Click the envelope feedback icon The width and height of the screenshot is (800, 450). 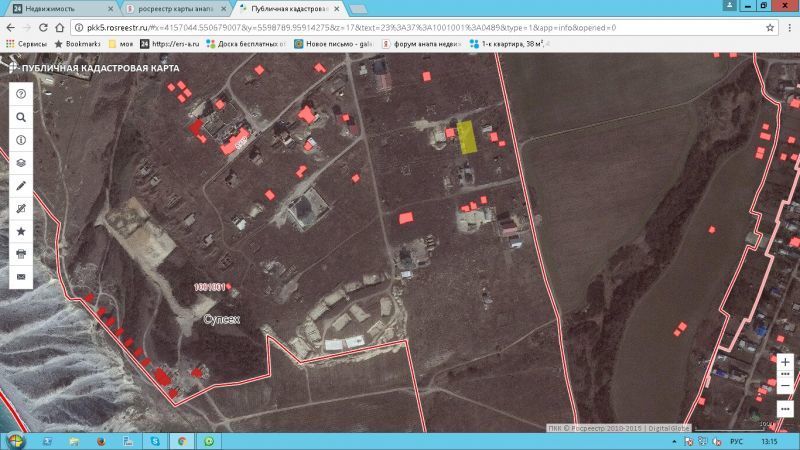click(20, 276)
